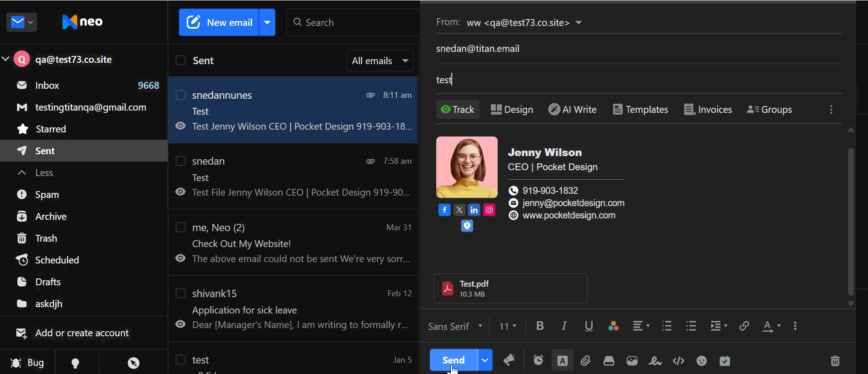This screenshot has height=374, width=868.
Task: Collapse the folder list with Less
Action: tap(44, 172)
